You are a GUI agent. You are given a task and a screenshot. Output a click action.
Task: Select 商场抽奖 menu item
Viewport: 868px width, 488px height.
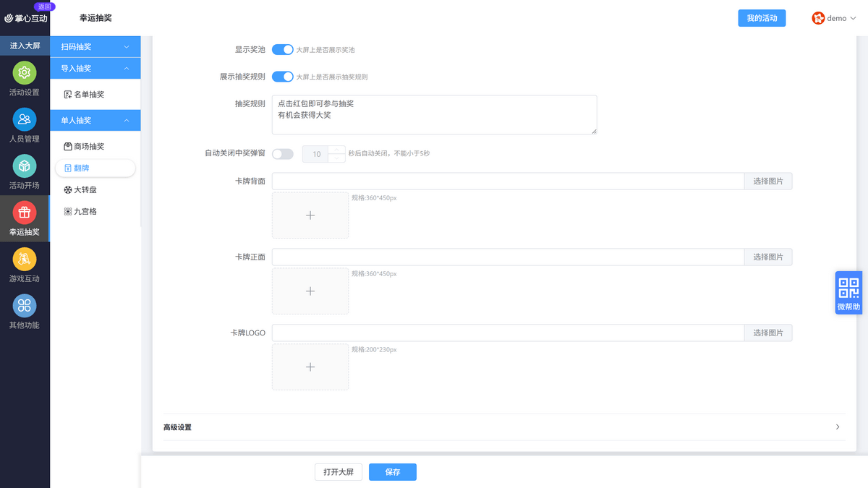[x=95, y=146]
